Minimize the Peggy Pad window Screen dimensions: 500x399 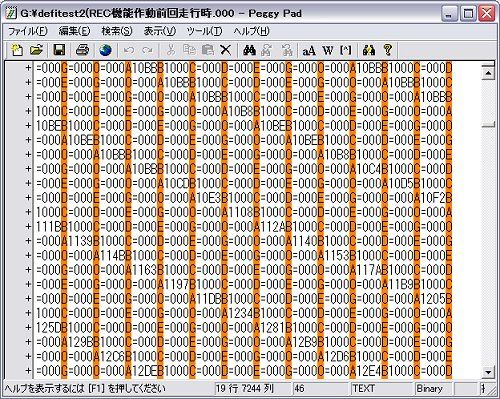point(449,14)
